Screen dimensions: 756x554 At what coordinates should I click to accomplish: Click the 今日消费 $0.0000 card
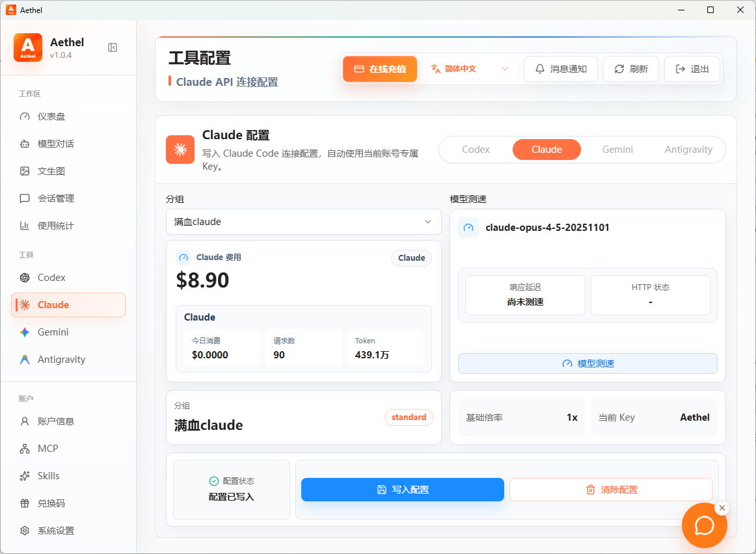pyautogui.click(x=223, y=348)
